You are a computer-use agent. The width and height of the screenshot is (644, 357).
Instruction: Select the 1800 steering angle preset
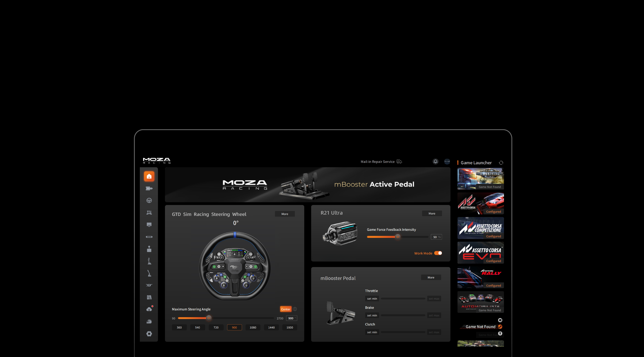tap(290, 327)
